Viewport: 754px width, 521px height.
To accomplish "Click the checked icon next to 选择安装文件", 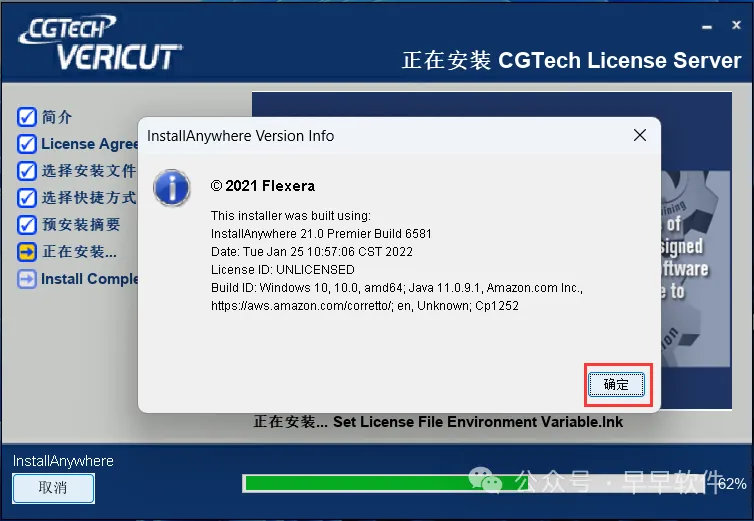I will (26, 171).
